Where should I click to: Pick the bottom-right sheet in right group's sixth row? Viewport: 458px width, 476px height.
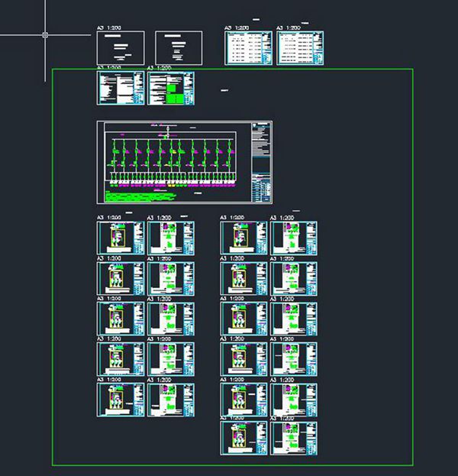(x=294, y=439)
